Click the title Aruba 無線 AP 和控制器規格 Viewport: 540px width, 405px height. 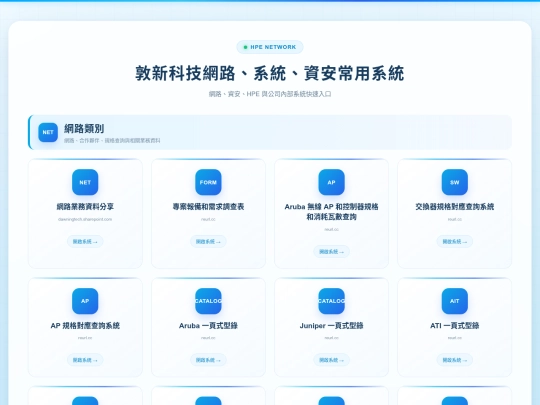[x=331, y=211]
